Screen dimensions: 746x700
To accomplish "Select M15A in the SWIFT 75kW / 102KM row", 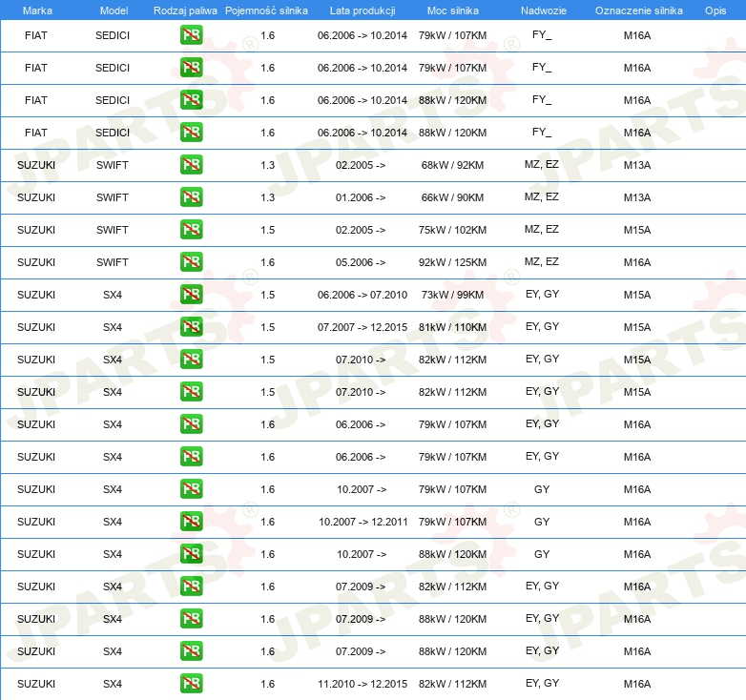I will pos(637,230).
